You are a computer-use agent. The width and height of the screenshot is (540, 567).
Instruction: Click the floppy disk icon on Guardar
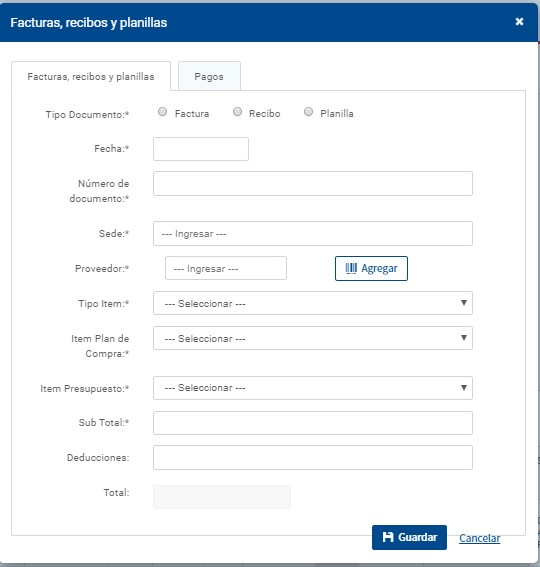click(388, 537)
